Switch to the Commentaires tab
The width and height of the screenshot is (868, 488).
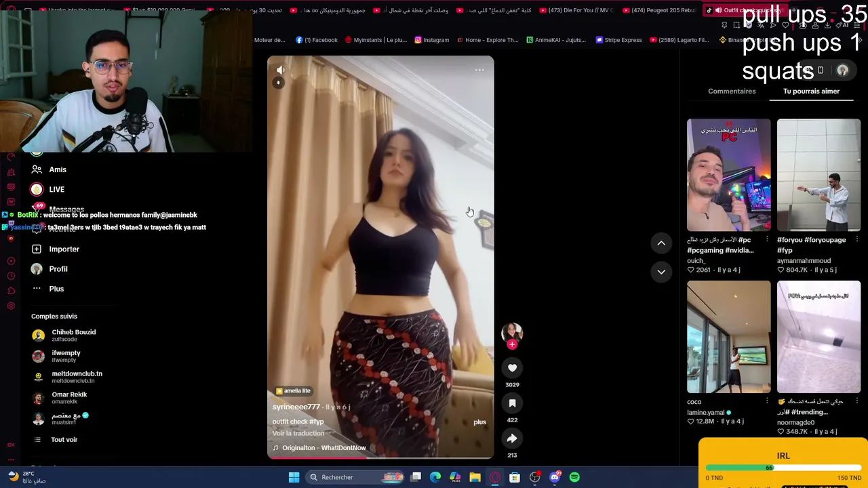pyautogui.click(x=732, y=91)
